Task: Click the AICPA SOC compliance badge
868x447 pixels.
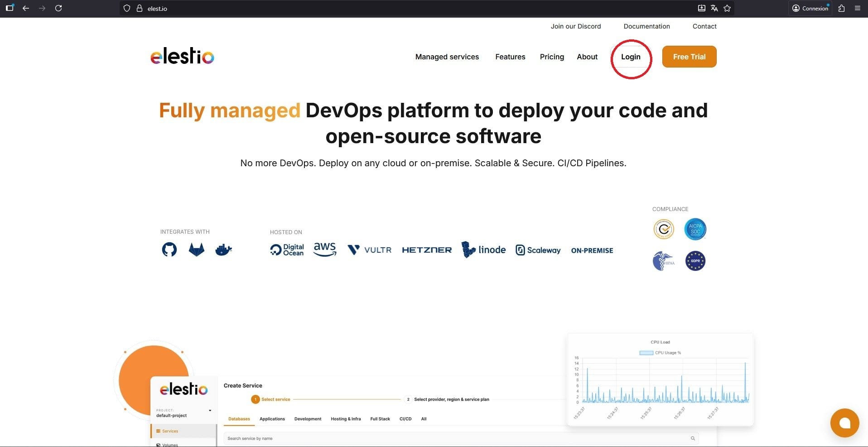Action: pyautogui.click(x=695, y=229)
